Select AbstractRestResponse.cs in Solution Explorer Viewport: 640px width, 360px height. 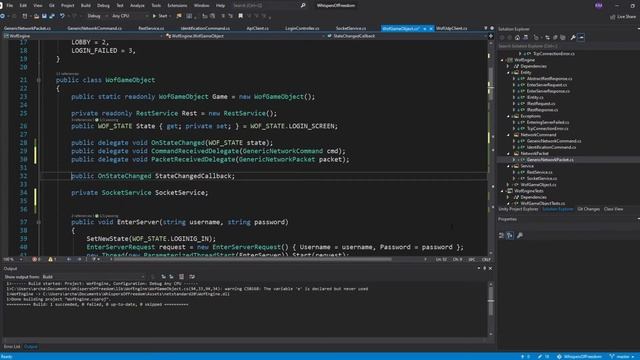[549, 79]
